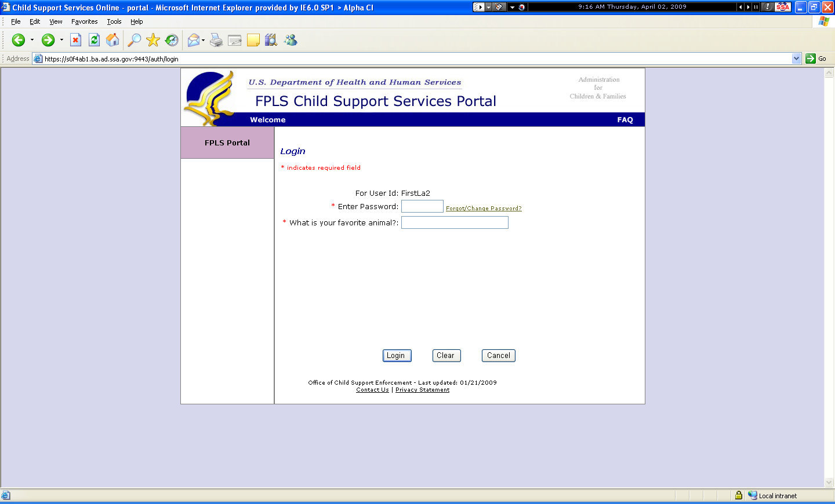835x504 pixels.
Task: Stop page loading with the red X icon
Action: pos(75,40)
